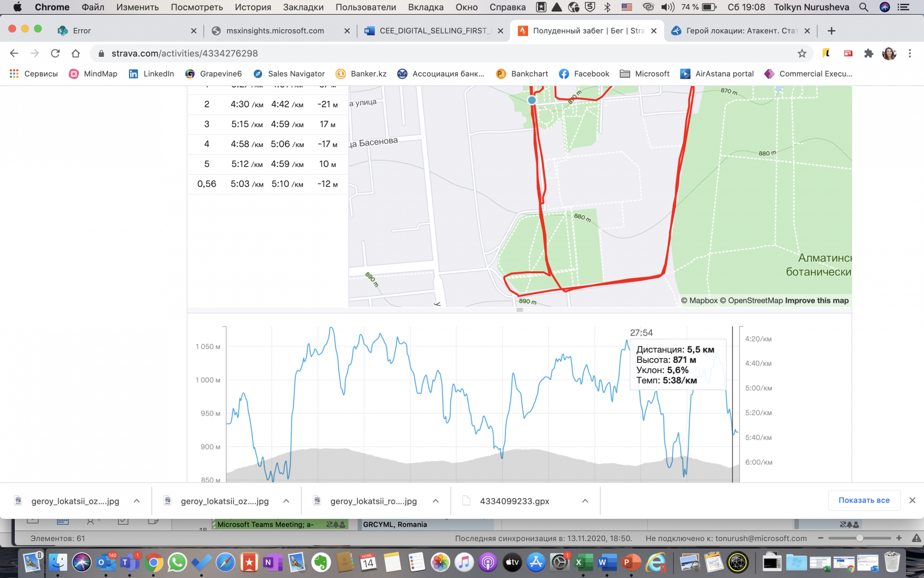Close the downloads bar
The width and height of the screenshot is (924, 578).
tap(912, 500)
